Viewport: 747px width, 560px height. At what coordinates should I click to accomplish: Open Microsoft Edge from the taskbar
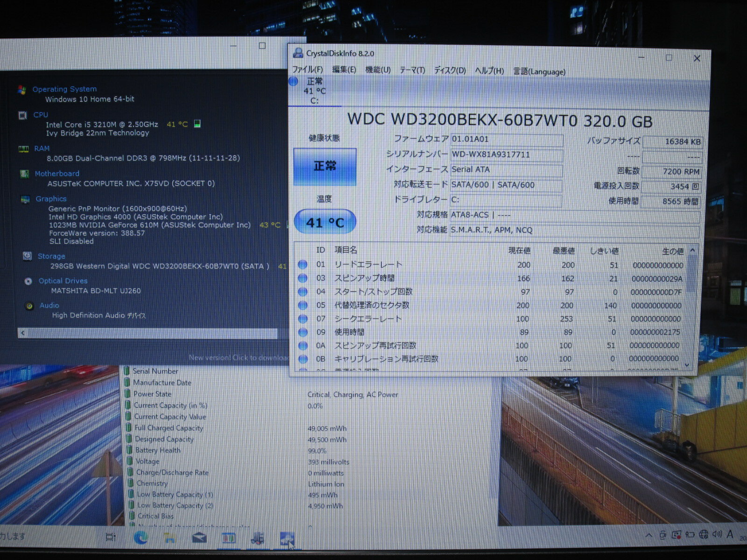click(x=141, y=538)
